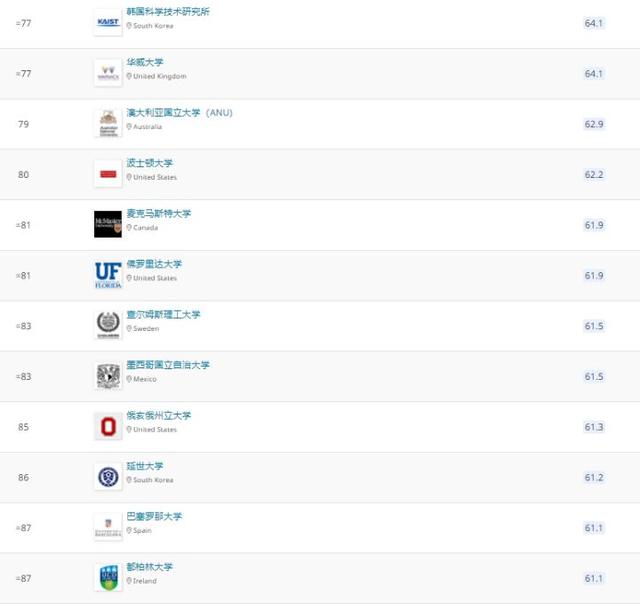Select the UF Florida logo
This screenshot has height=604, width=640.
click(x=108, y=275)
